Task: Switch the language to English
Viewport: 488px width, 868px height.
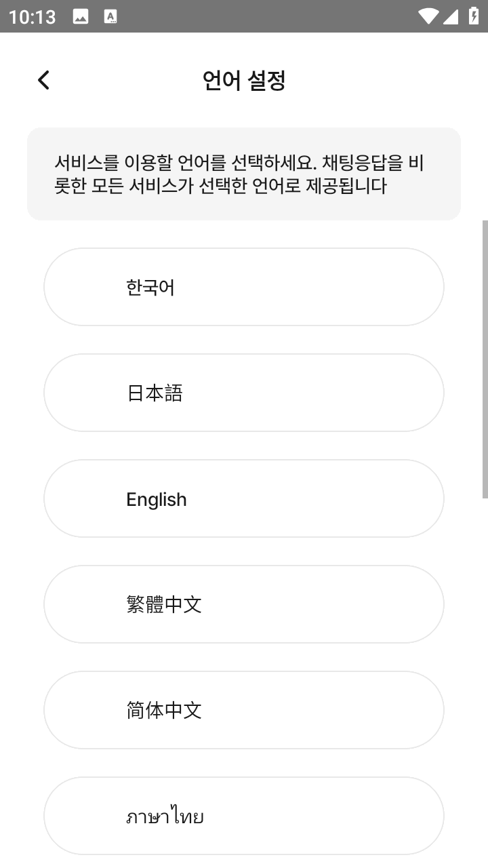Action: pyautogui.click(x=244, y=498)
